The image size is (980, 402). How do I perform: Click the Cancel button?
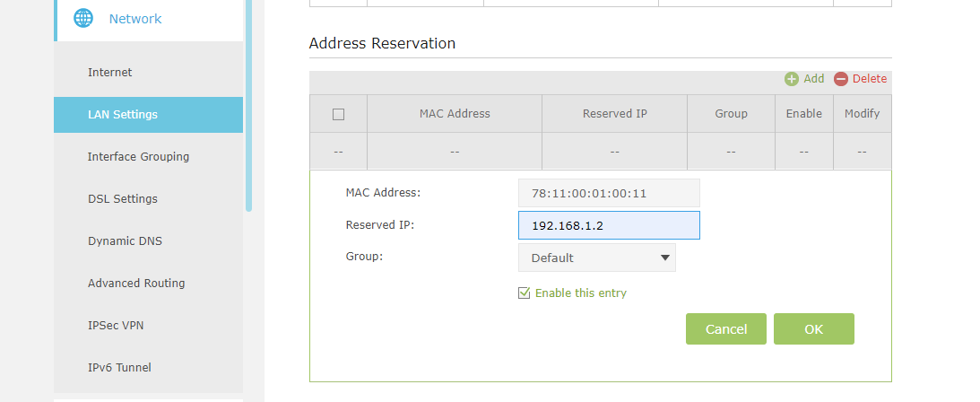[726, 328]
